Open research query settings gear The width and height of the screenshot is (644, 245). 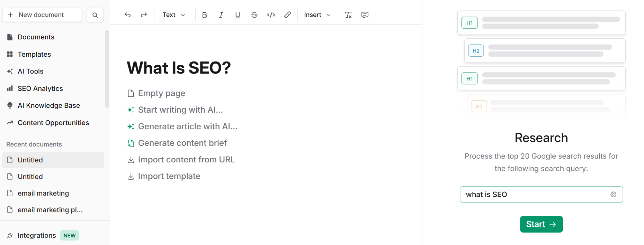tap(613, 195)
